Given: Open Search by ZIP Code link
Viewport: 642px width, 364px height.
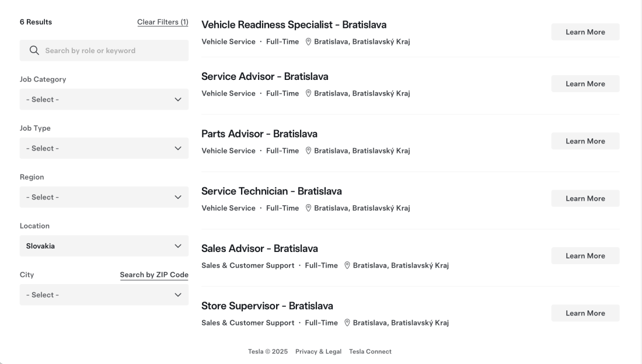Looking at the screenshot, I should 154,275.
